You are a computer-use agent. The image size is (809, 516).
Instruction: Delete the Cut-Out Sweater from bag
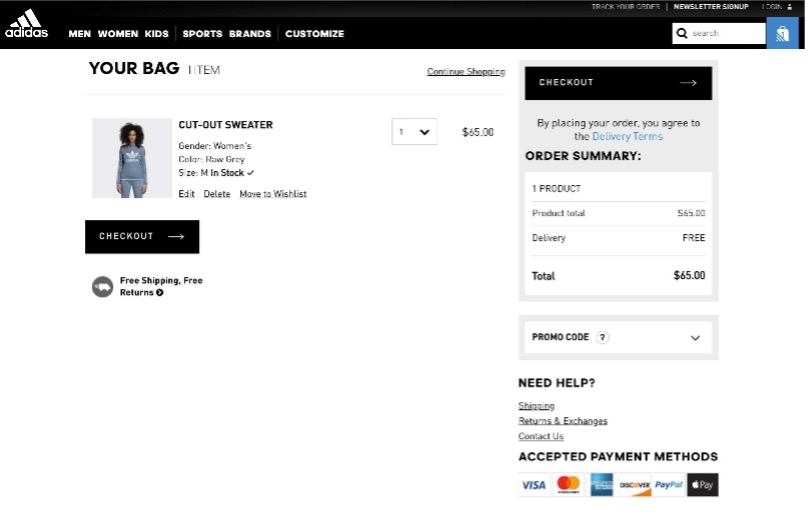tap(217, 194)
